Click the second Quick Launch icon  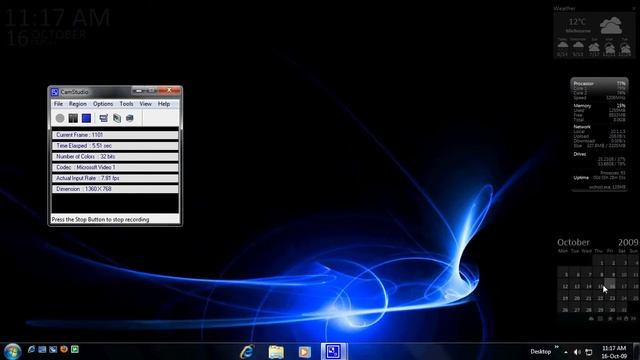pyautogui.click(x=42, y=349)
